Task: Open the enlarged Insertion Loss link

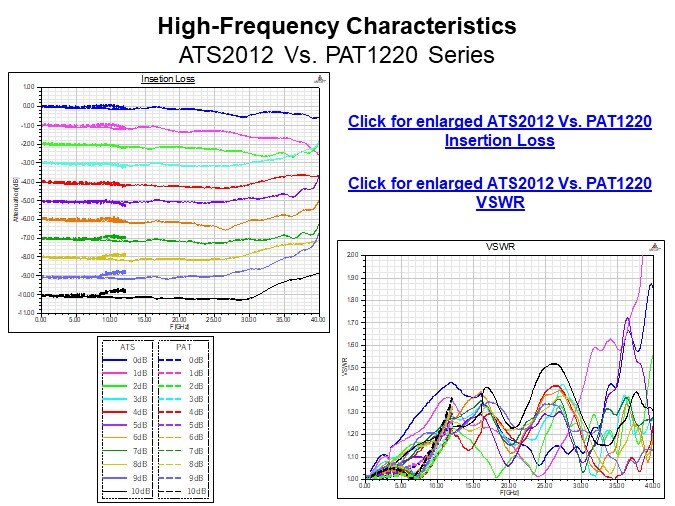Action: click(499, 131)
